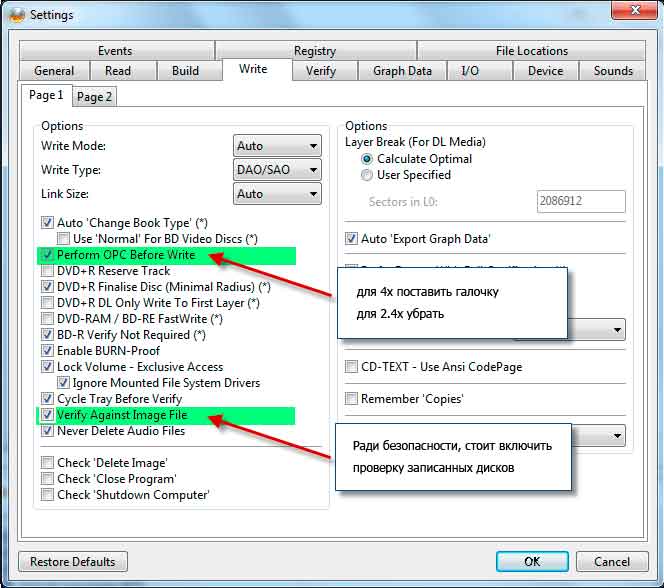Expand the Write Type DAO/SAO dropdown
Screen dimensions: 664x588
[277, 170]
